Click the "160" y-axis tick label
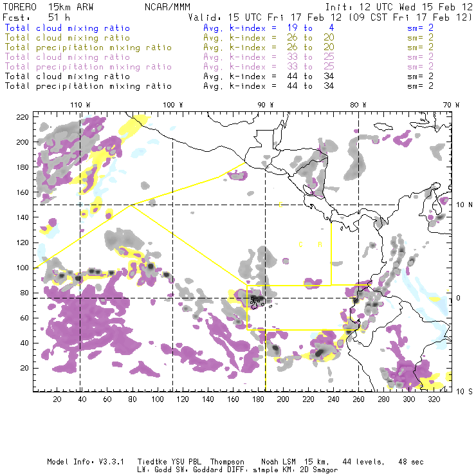The height and width of the screenshot is (476, 476). (x=23, y=192)
